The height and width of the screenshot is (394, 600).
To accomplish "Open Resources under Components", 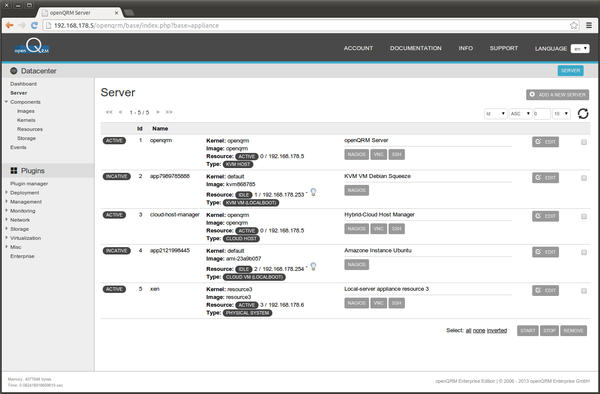I will tap(30, 129).
